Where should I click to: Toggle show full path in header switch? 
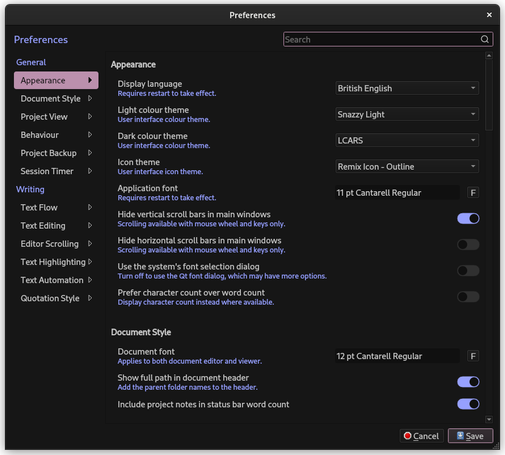point(468,382)
